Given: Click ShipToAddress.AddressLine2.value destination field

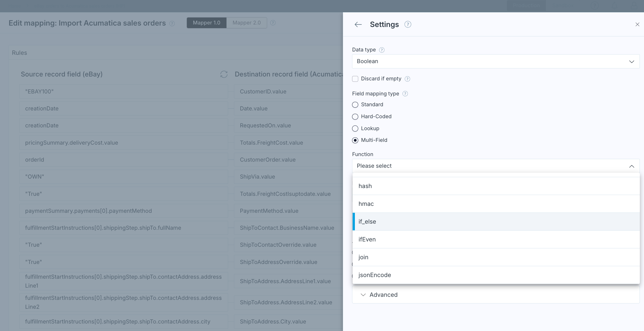Looking at the screenshot, I should click(x=289, y=302).
